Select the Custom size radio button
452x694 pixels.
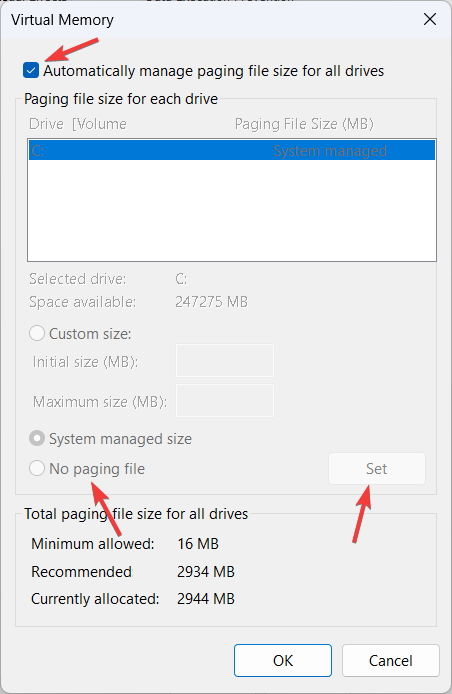tap(37, 333)
